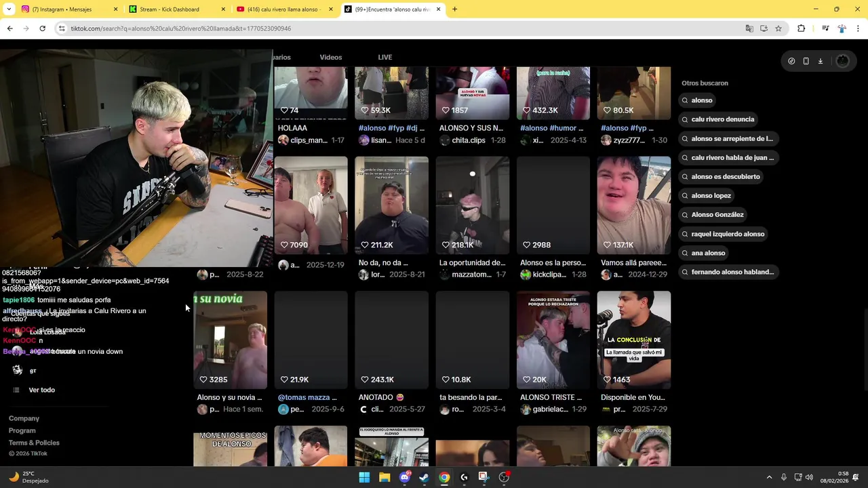Open Chrome three-dot menu
The image size is (868, 488).
click(x=858, y=28)
